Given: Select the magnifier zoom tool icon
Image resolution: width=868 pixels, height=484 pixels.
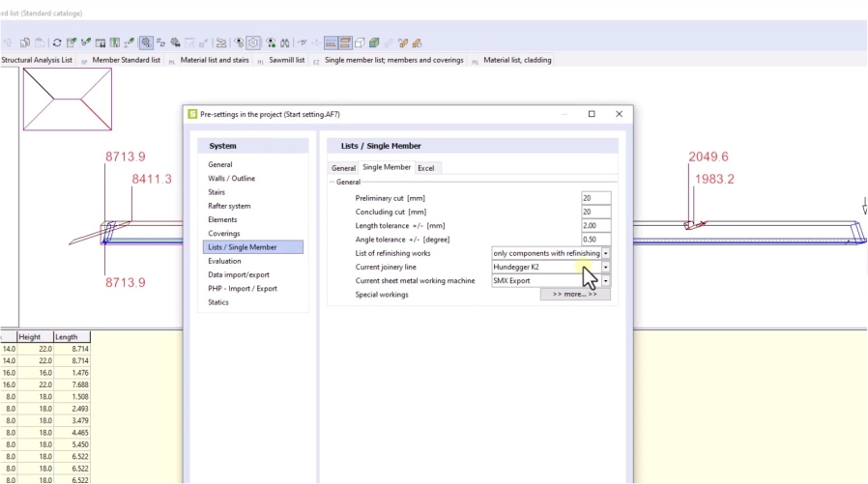Looking at the screenshot, I should coord(145,43).
